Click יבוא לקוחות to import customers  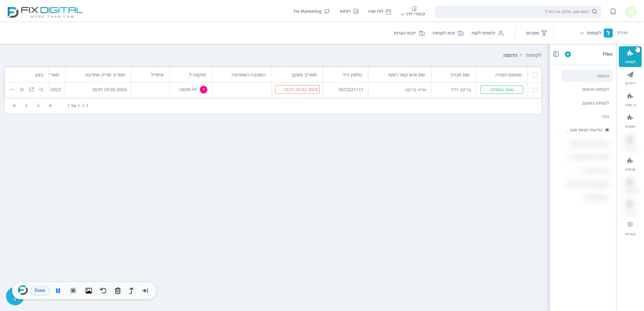click(x=448, y=33)
